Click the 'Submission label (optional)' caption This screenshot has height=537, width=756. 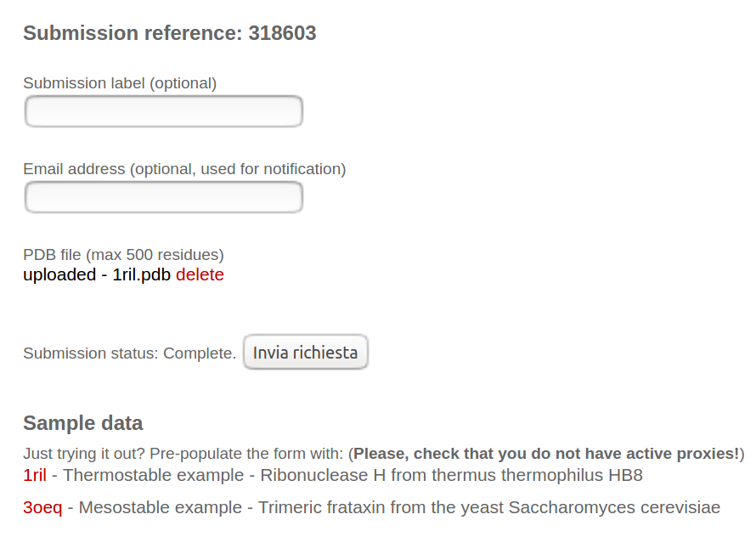120,83
